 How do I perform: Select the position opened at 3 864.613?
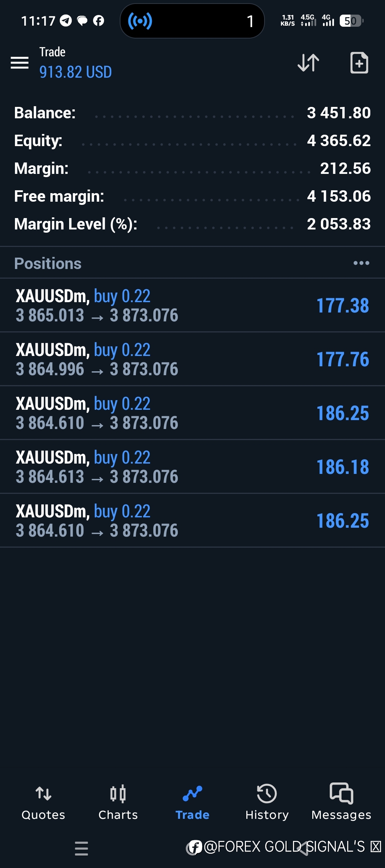coord(192,467)
